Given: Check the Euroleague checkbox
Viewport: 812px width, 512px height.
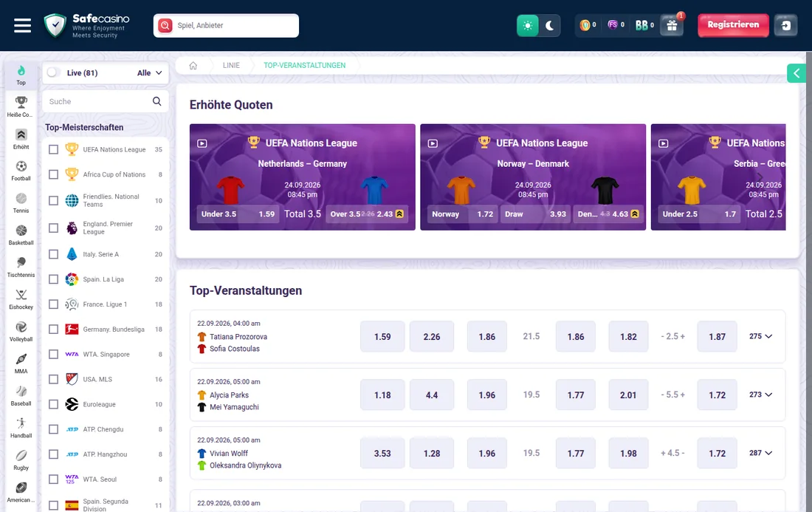Looking at the screenshot, I should pyautogui.click(x=53, y=404).
